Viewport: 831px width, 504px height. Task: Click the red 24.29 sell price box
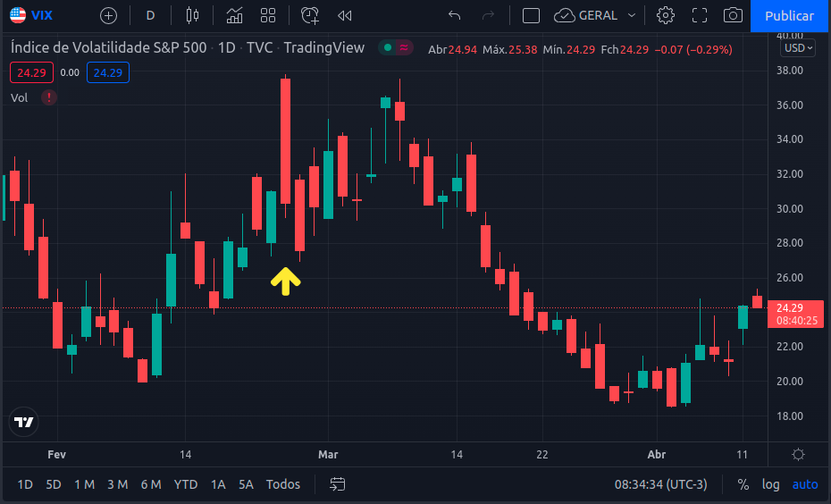pyautogui.click(x=31, y=72)
